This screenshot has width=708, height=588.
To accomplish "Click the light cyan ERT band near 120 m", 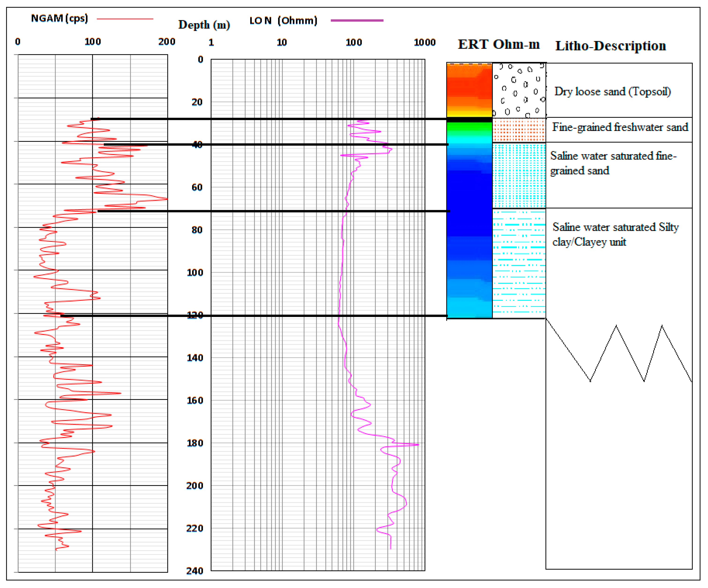I will [469, 308].
